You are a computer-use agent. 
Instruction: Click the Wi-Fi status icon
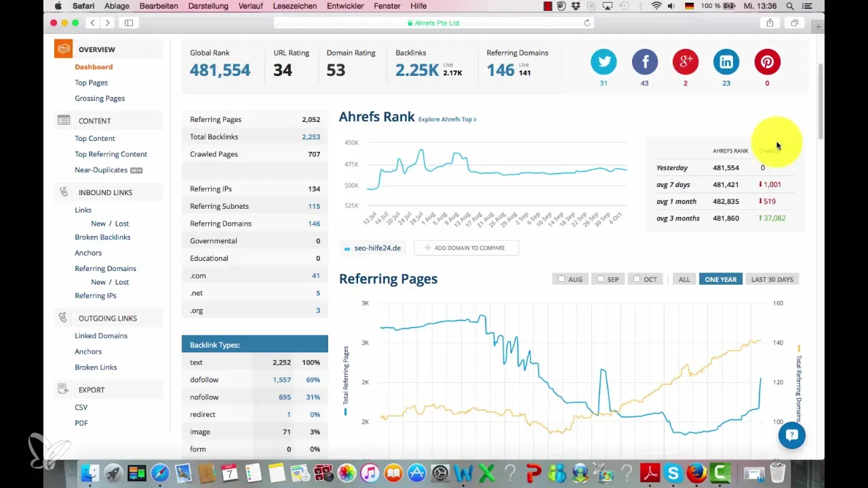(656, 6)
